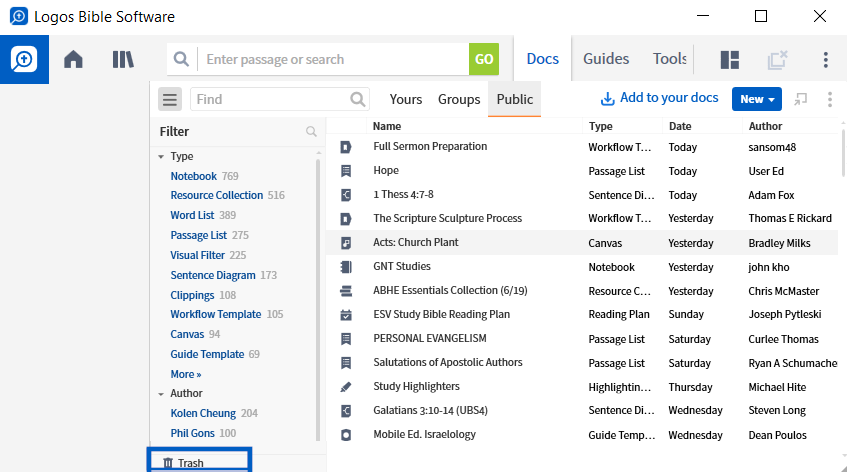Open the Layouts grid icon
Viewport: 847px width, 472px height.
pos(730,59)
